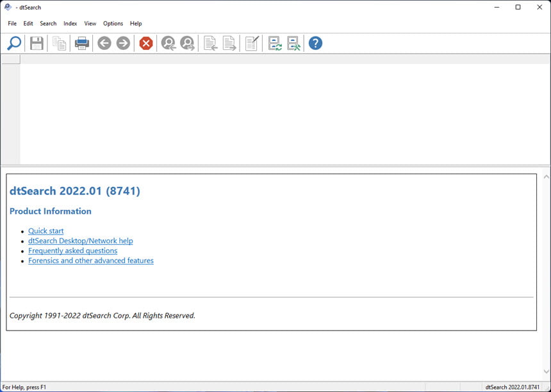The height and width of the screenshot is (392, 551).
Task: Stop with the red X icon
Action: click(146, 44)
